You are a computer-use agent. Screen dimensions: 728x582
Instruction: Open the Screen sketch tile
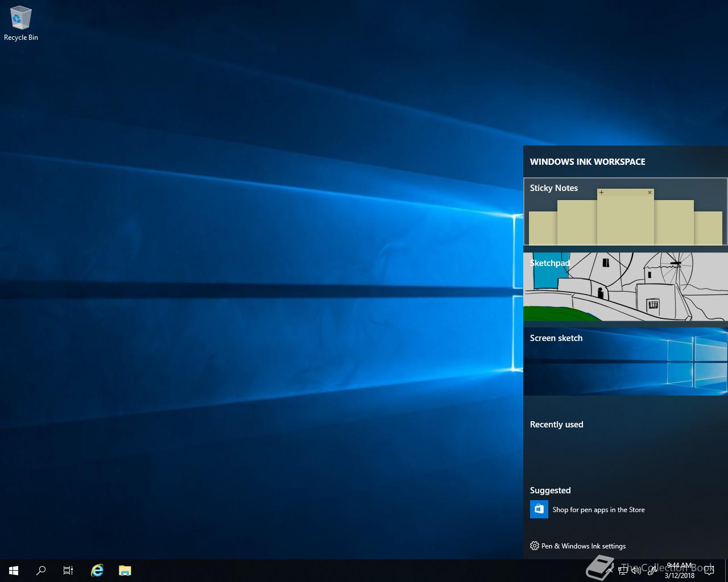click(x=625, y=361)
